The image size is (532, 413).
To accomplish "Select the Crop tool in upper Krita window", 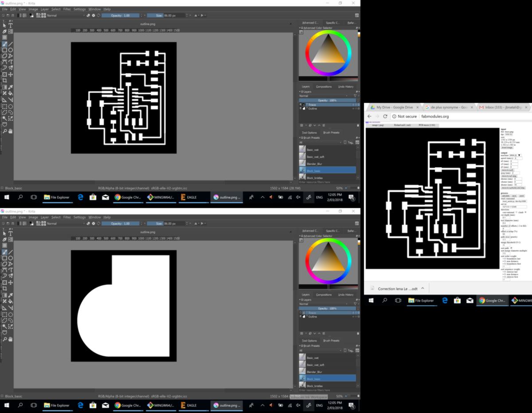I will 4,81.
